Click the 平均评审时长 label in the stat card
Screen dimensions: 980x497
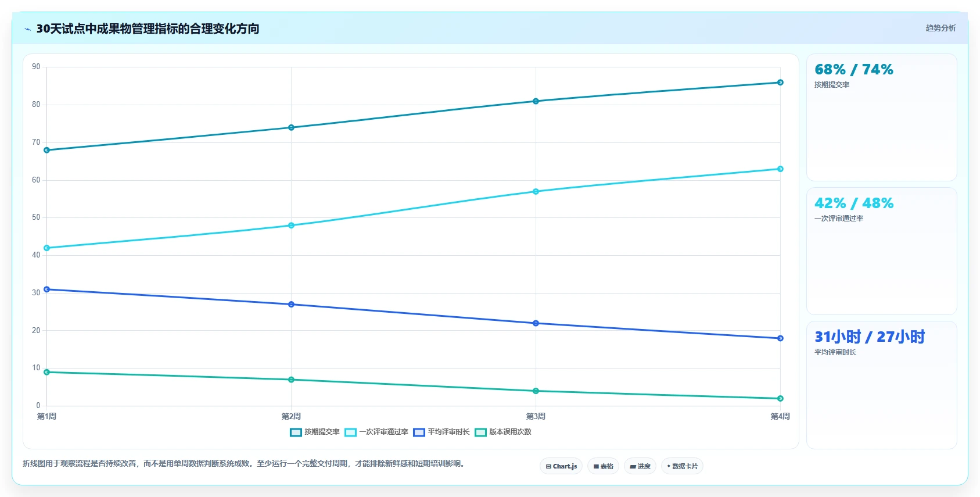point(835,352)
